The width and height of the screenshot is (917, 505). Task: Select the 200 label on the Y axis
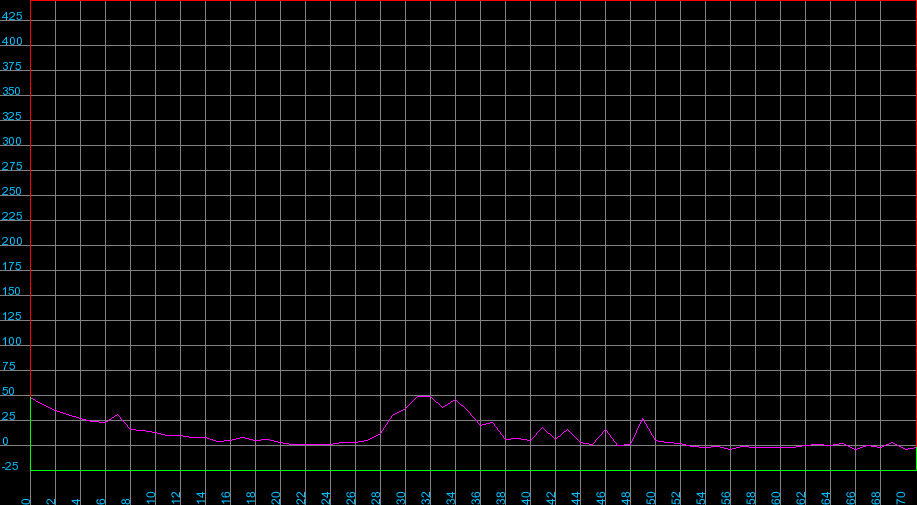pos(13,242)
